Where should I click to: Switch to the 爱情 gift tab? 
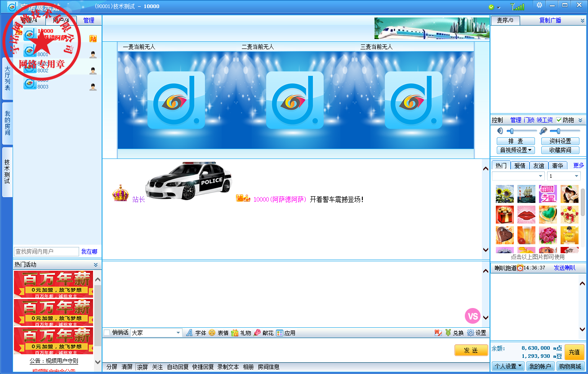520,165
